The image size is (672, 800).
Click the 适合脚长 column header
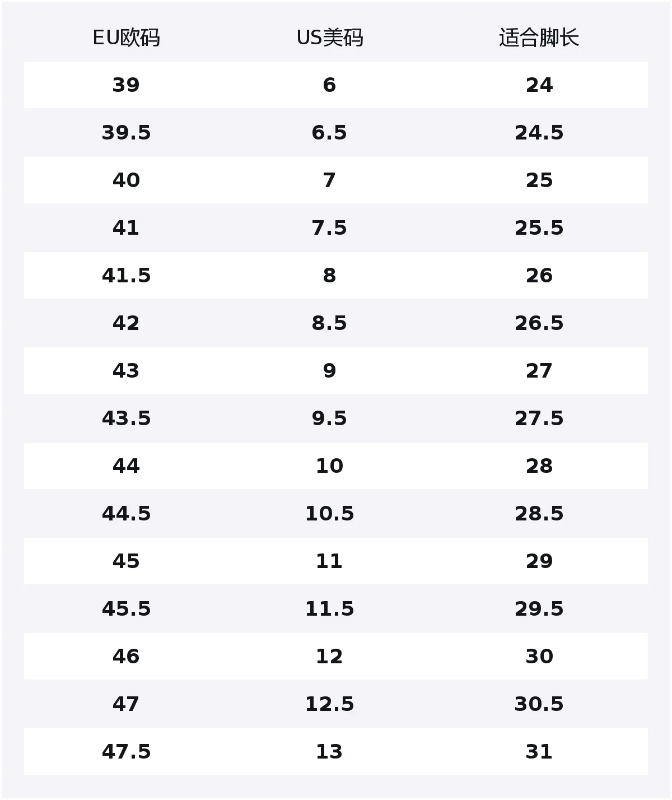(x=539, y=38)
